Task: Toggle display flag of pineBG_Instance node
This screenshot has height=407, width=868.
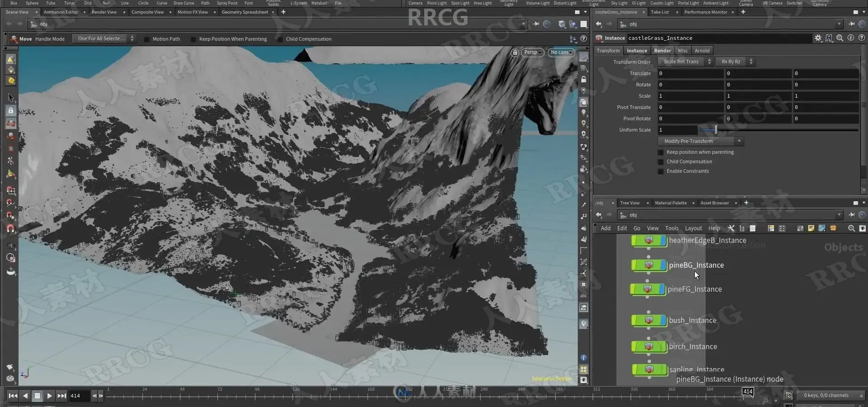Action: (x=664, y=265)
